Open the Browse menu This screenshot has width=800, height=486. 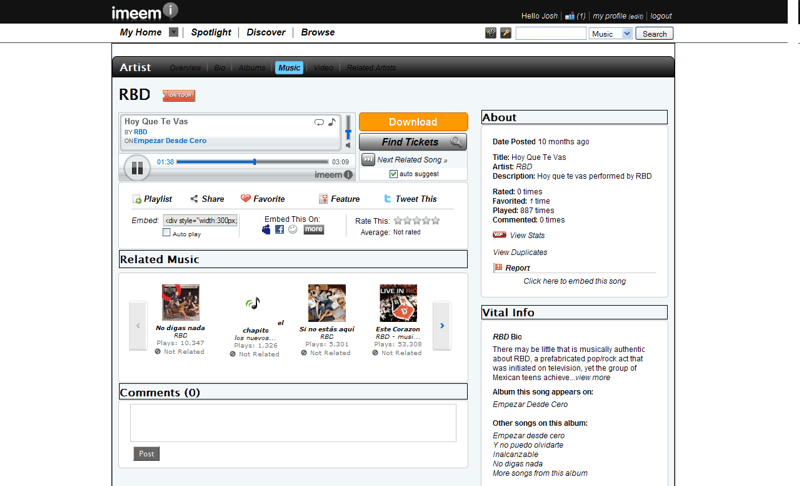317,32
